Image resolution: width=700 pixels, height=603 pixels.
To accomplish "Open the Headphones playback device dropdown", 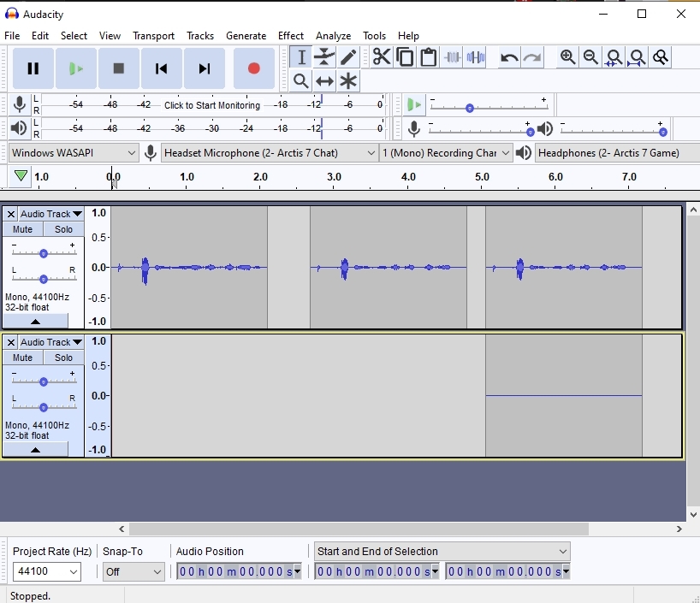I will pos(617,153).
